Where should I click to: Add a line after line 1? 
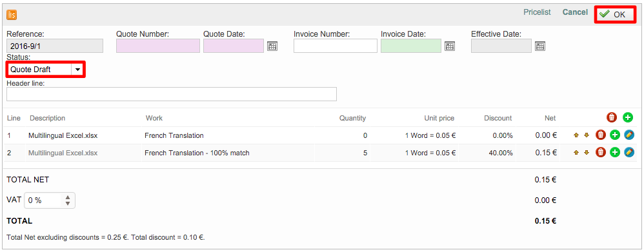click(x=614, y=135)
